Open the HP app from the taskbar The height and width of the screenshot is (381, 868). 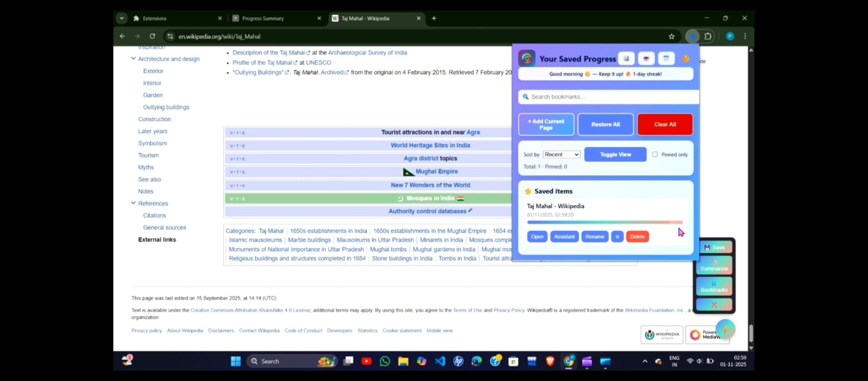pos(458,361)
